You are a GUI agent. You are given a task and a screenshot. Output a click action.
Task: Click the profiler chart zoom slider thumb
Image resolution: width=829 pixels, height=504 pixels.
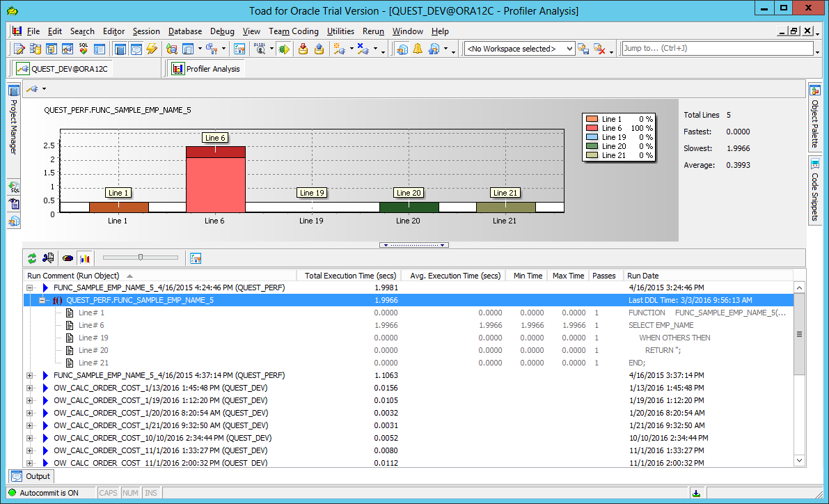point(141,258)
